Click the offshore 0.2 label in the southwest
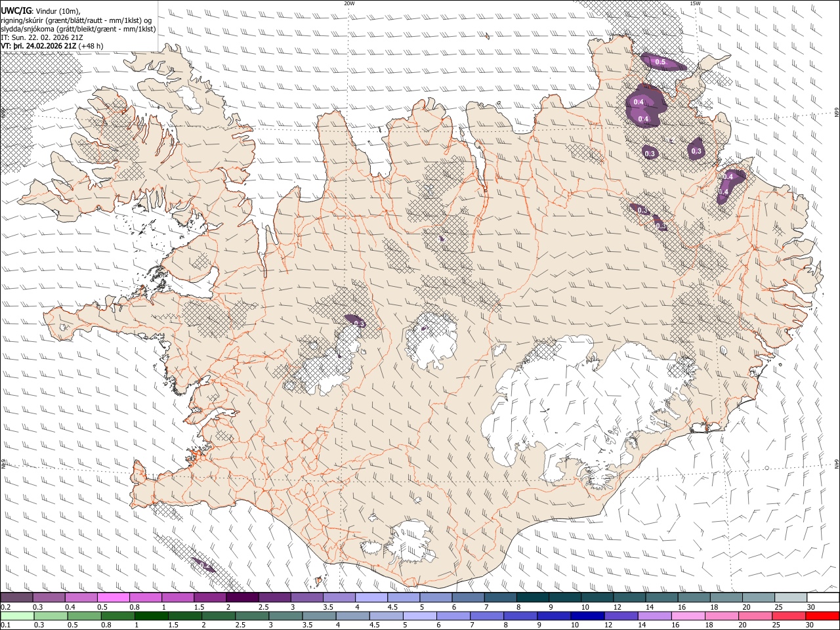840x630 pixels. click(204, 566)
